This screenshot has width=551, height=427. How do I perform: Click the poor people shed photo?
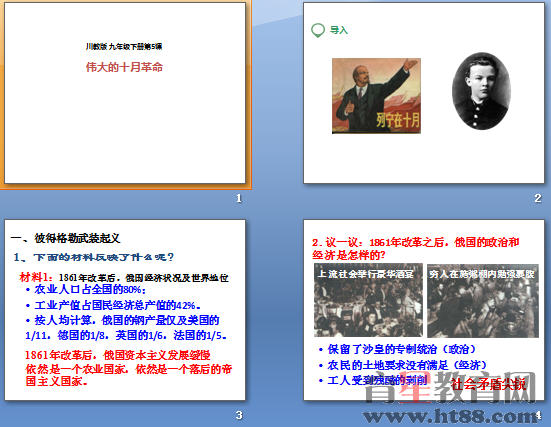483,301
